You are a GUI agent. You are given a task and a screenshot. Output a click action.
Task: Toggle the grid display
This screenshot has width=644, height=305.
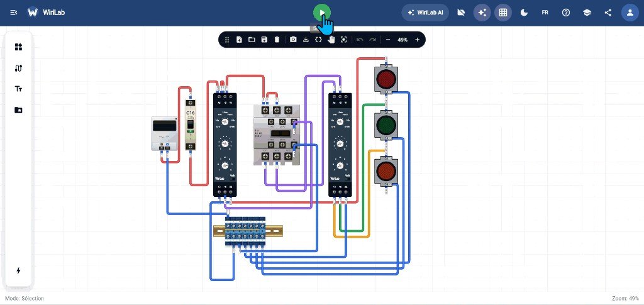click(x=502, y=13)
